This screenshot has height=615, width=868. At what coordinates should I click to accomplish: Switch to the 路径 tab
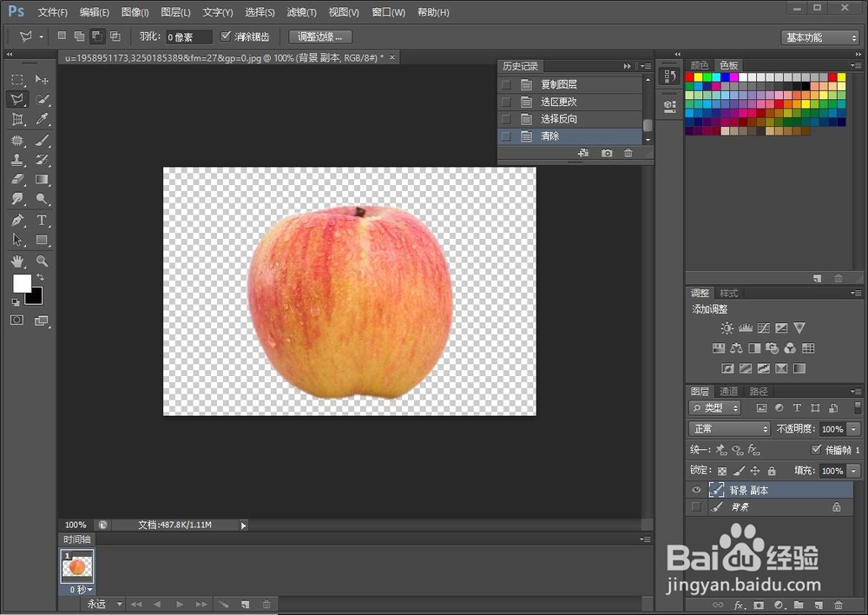tap(758, 391)
